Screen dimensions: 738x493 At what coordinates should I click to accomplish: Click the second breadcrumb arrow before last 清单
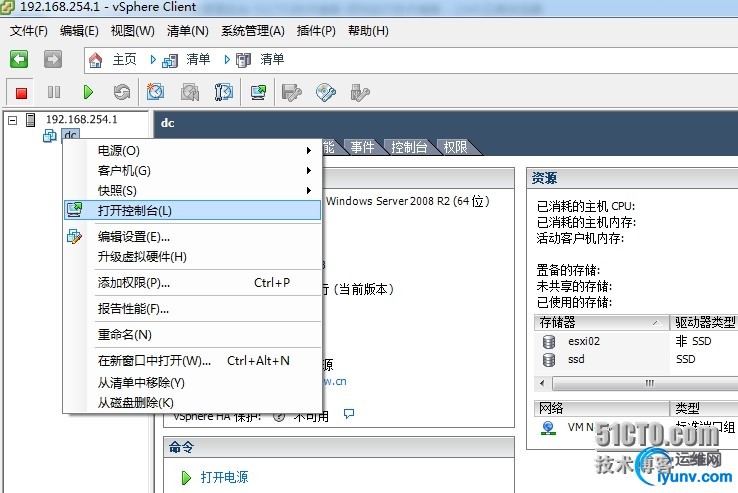click(227, 59)
